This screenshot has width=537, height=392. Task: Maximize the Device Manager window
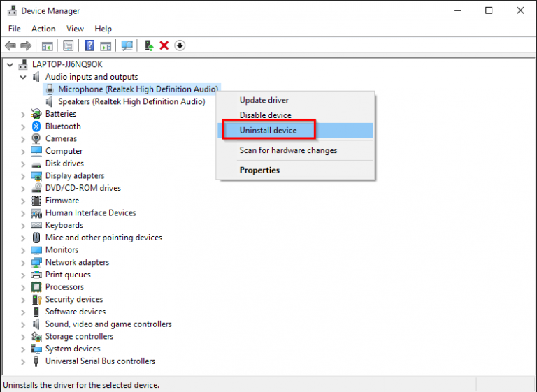(489, 10)
